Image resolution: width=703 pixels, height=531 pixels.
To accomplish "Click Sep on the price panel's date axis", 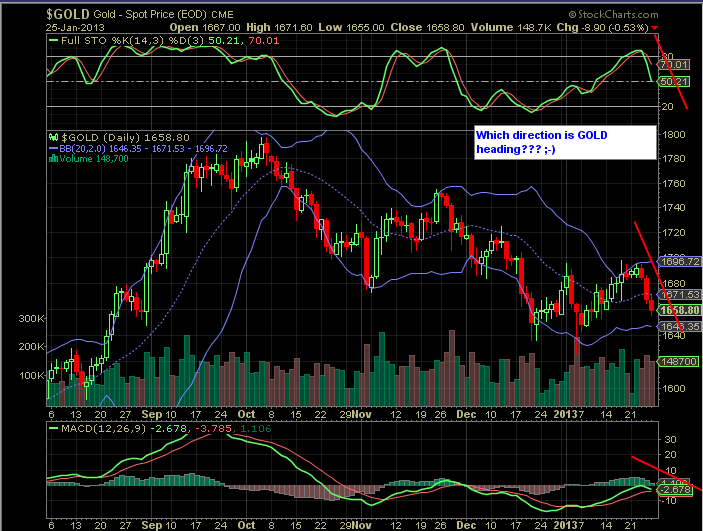I will pos(151,414).
